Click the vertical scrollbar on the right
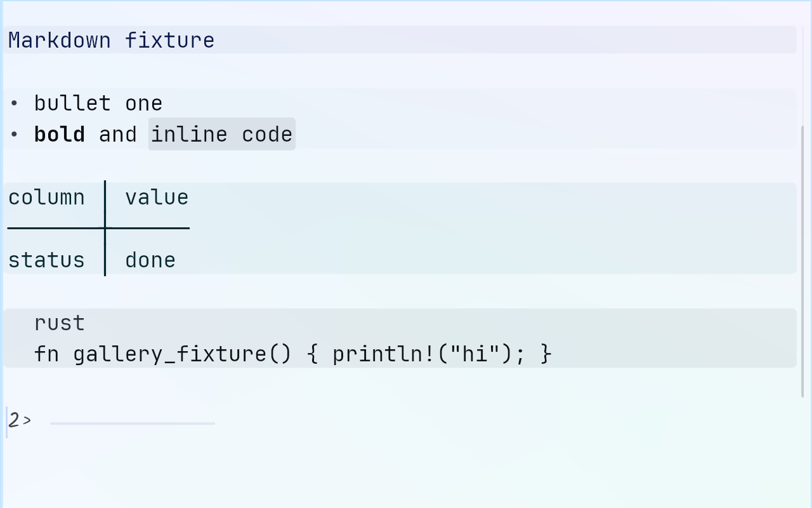This screenshot has width=812, height=508. coord(803,262)
